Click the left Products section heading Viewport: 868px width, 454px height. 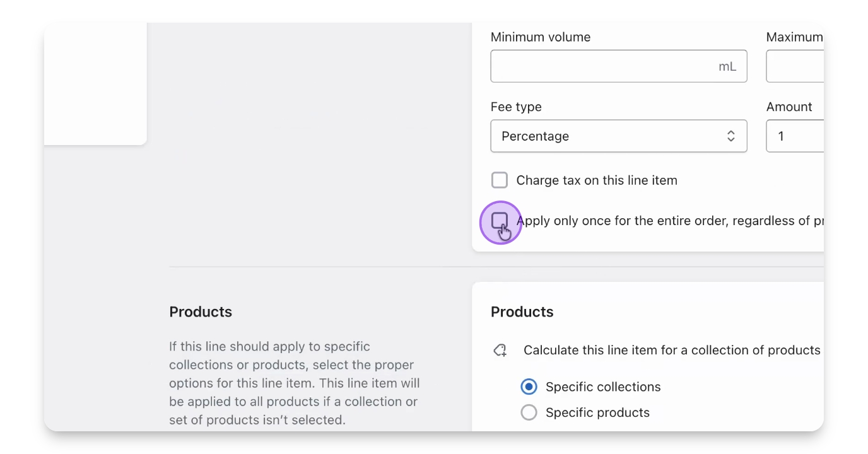201,311
